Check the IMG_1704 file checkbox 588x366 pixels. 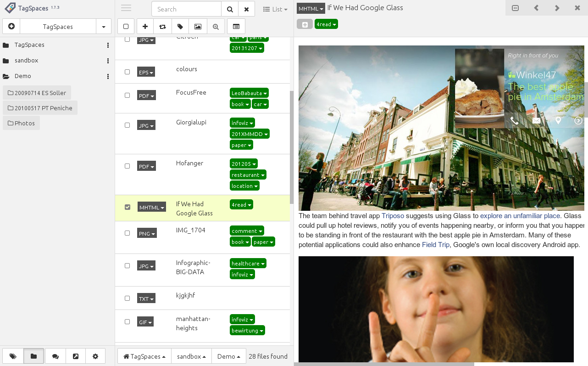[128, 233]
